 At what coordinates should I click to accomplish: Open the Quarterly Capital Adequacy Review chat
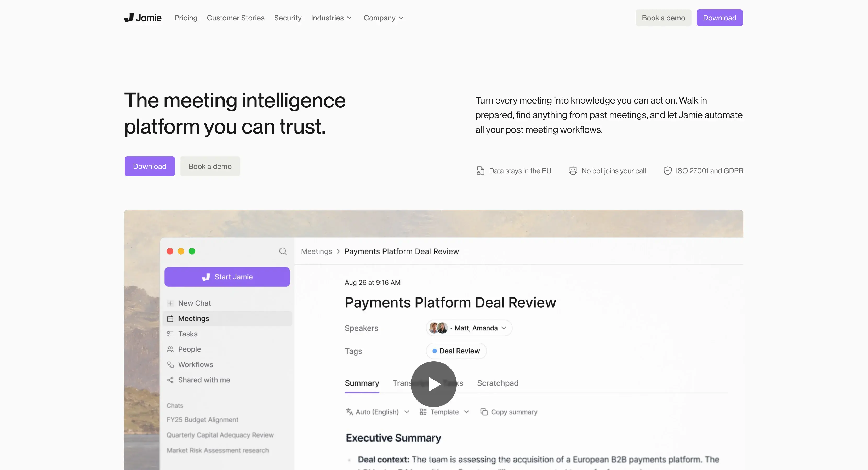[220, 435]
